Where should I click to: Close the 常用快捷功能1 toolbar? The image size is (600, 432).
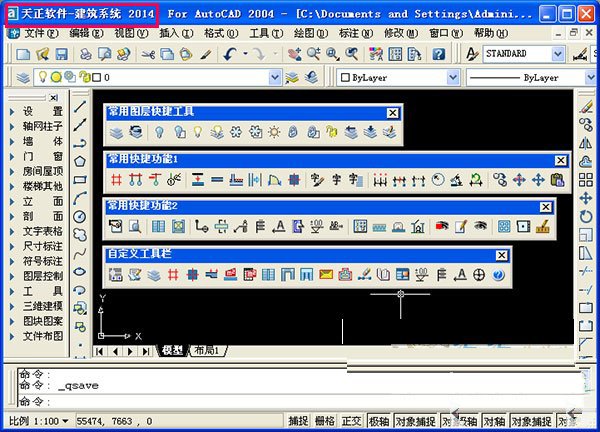click(x=561, y=160)
